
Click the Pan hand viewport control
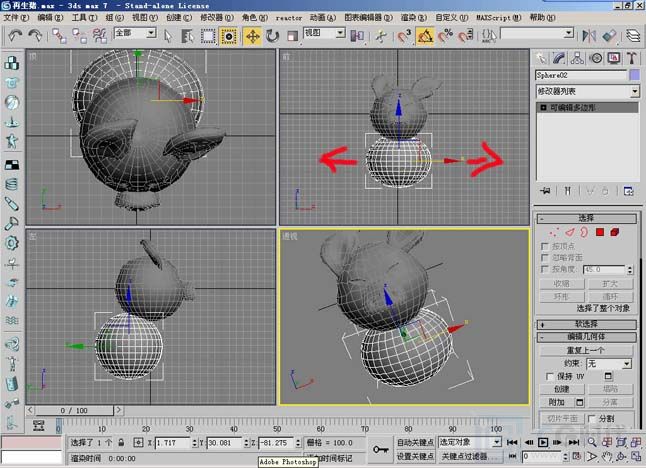point(607,456)
